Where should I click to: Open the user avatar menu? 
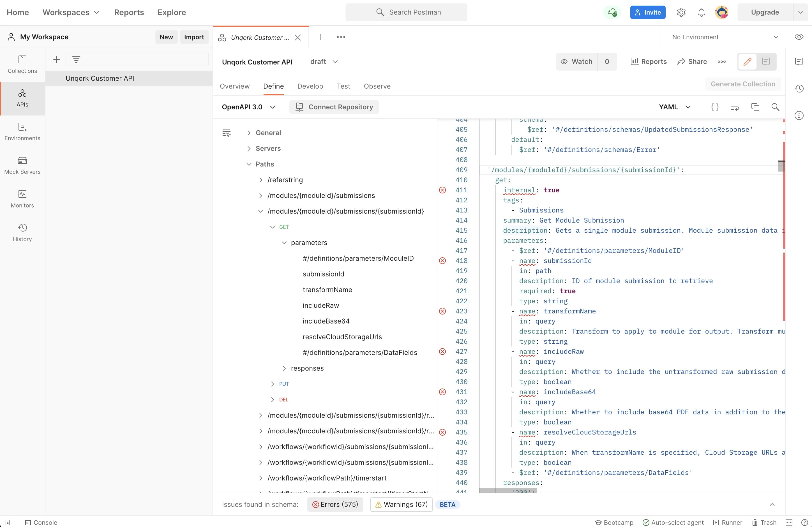click(722, 12)
